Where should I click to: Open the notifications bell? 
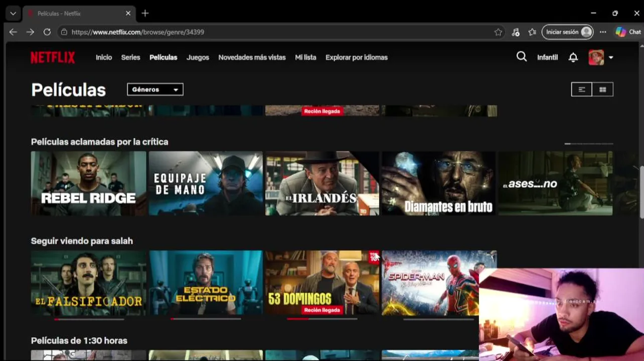573,57
